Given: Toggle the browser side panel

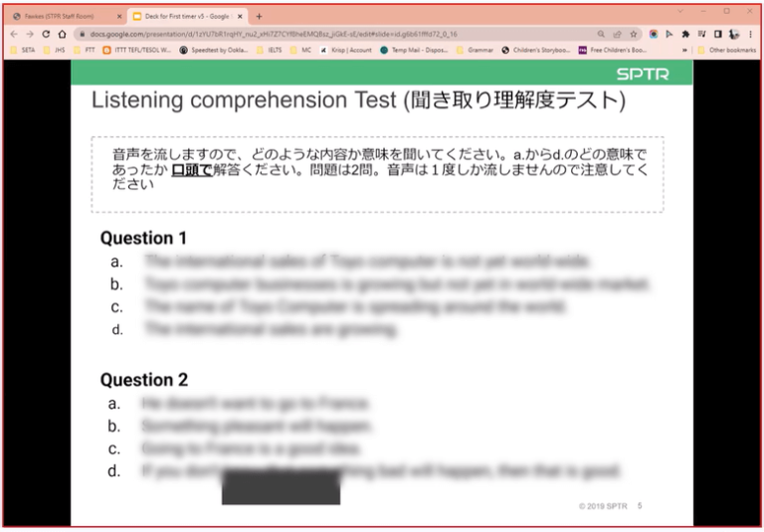Looking at the screenshot, I should coord(717,34).
